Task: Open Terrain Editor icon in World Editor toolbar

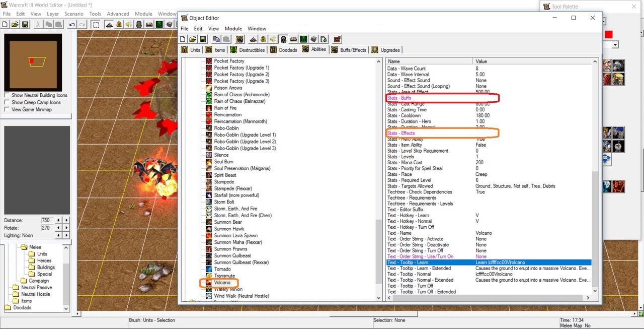Action: (109, 24)
